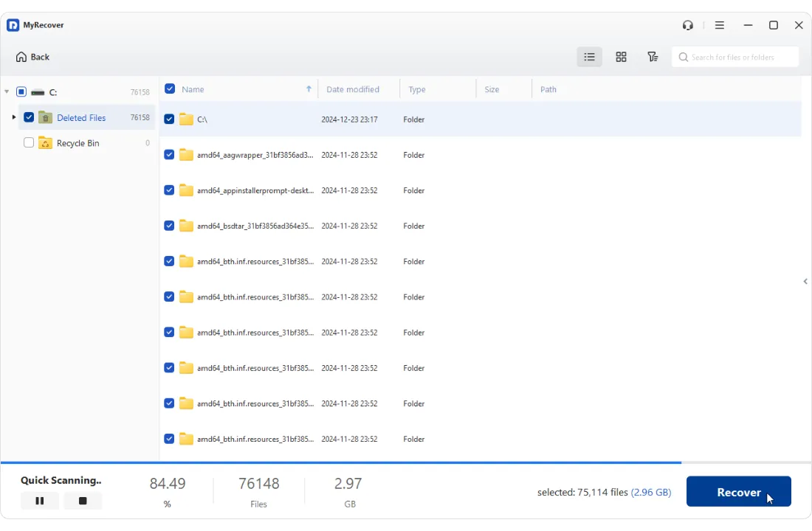Expand the Deleted Files tree node
Screen dimensions: 812x531
click(x=13, y=117)
